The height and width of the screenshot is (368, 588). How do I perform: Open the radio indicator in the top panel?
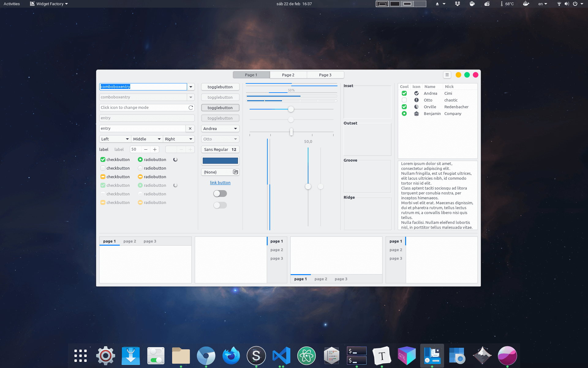coord(487,4)
